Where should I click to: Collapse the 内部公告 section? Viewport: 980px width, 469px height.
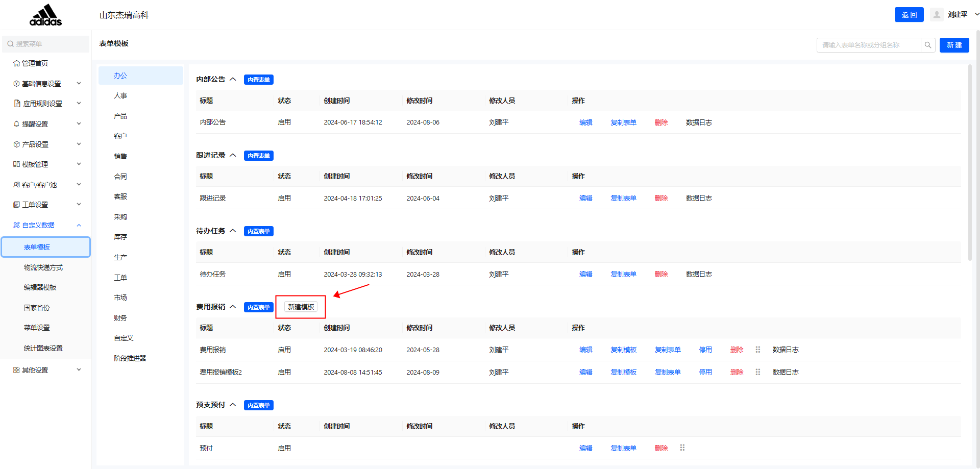click(x=233, y=79)
